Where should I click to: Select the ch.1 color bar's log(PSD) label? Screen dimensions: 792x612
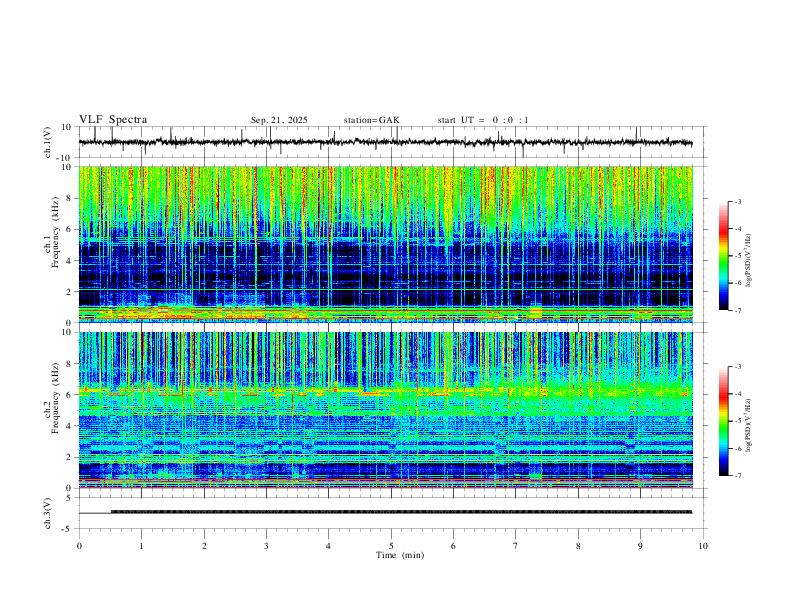coord(748,260)
